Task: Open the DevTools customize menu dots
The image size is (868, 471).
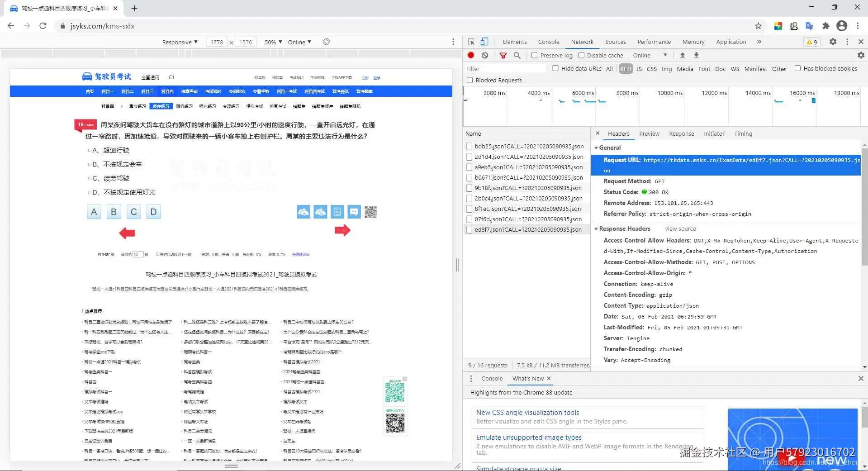Action: point(847,42)
